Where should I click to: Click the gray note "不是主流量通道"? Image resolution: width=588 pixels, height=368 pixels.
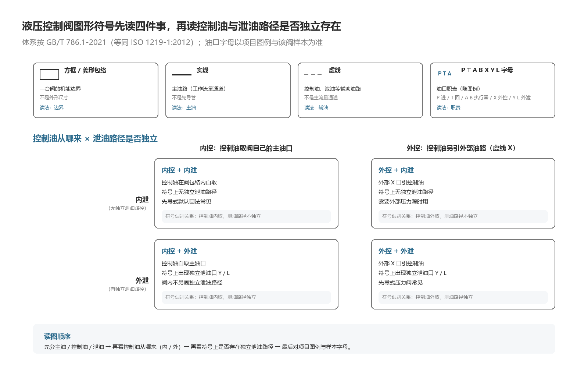[x=321, y=98]
